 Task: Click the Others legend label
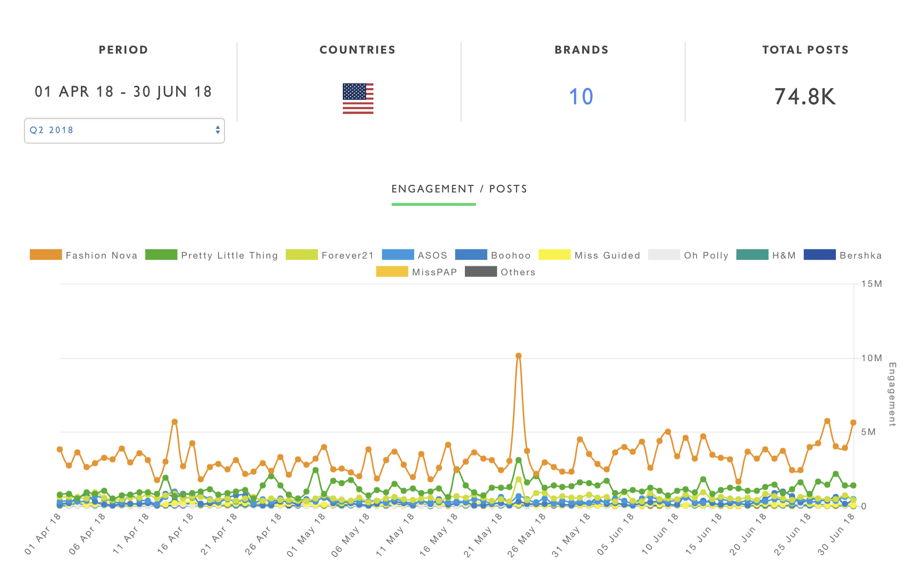pyautogui.click(x=518, y=272)
